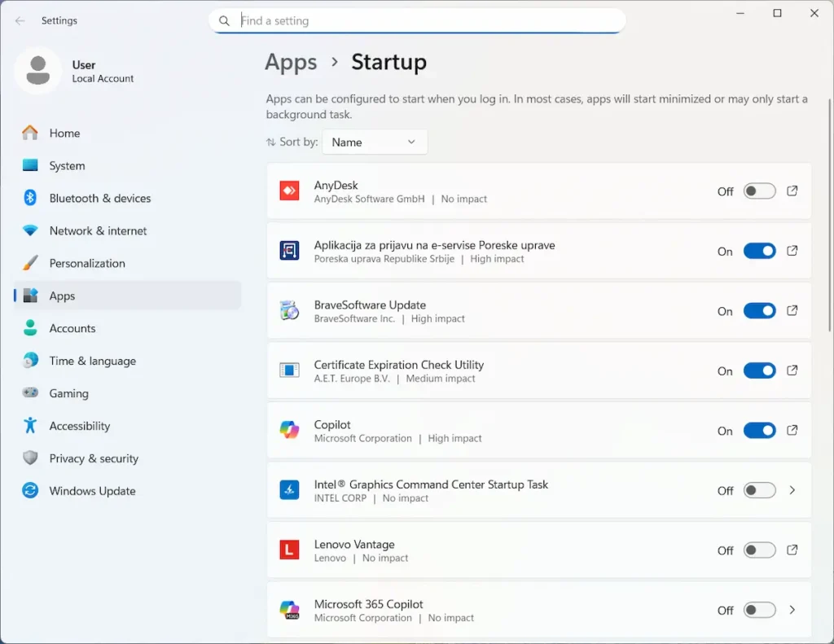Click the "Poreska uprava Republike Srbije" text
Screen dimensions: 834x644
[x=384, y=259]
